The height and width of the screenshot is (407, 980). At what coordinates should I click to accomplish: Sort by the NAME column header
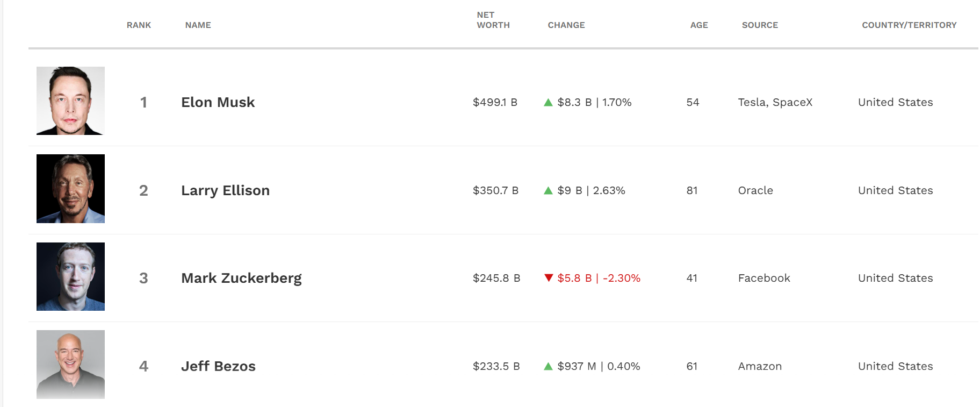(198, 25)
